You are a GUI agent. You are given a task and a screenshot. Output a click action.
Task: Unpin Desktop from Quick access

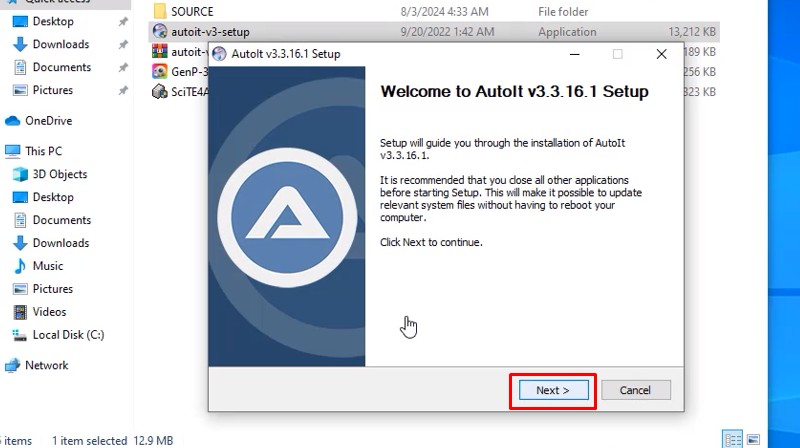(x=123, y=21)
